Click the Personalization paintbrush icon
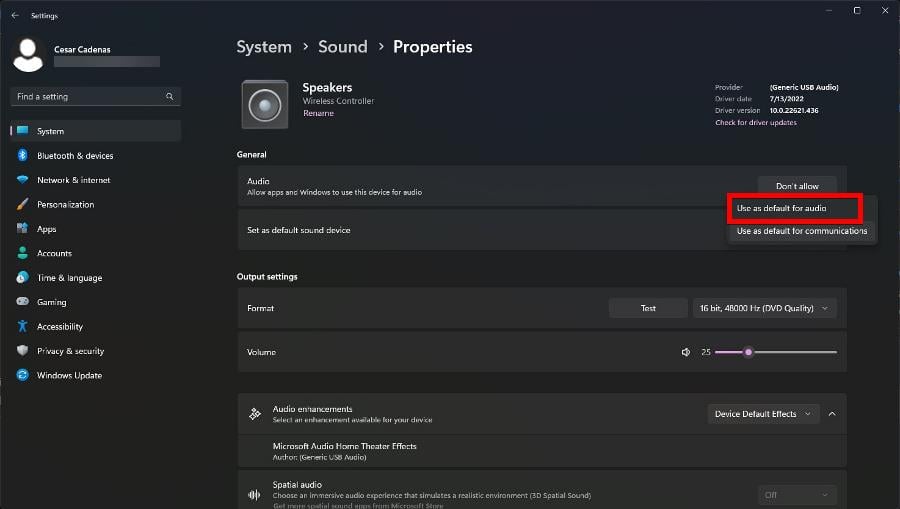Viewport: 900px width, 509px height. [x=22, y=204]
